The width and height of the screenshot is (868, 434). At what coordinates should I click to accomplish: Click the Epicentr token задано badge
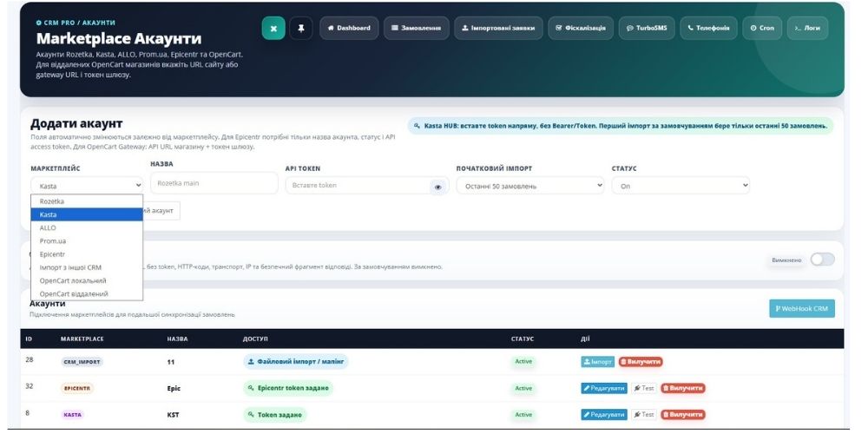[288, 388]
